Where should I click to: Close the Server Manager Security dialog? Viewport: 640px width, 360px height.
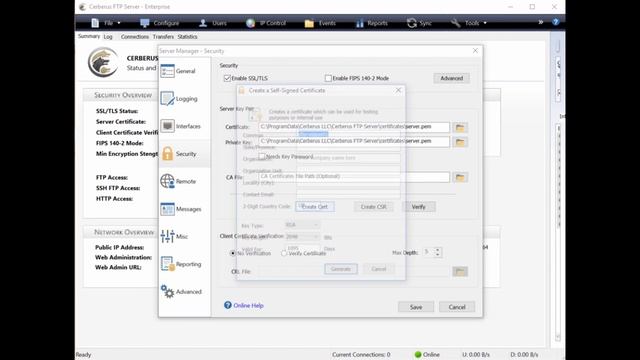coord(475,51)
